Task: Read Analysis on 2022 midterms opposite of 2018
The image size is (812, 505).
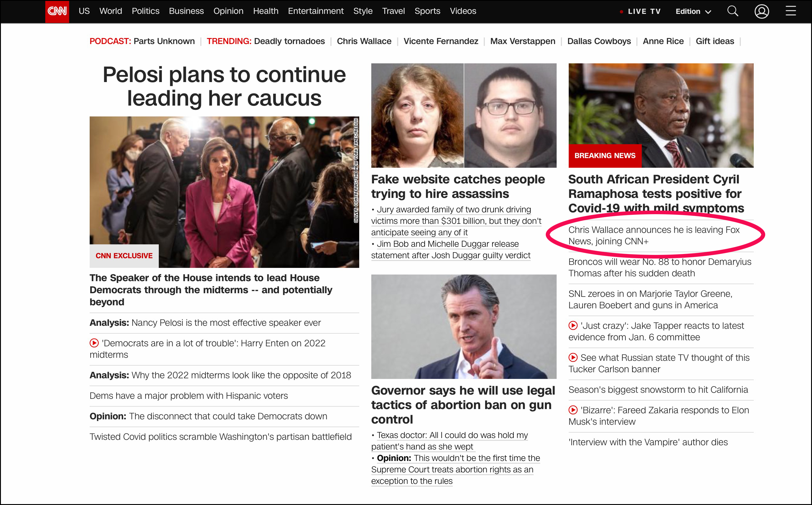Action: click(x=220, y=375)
